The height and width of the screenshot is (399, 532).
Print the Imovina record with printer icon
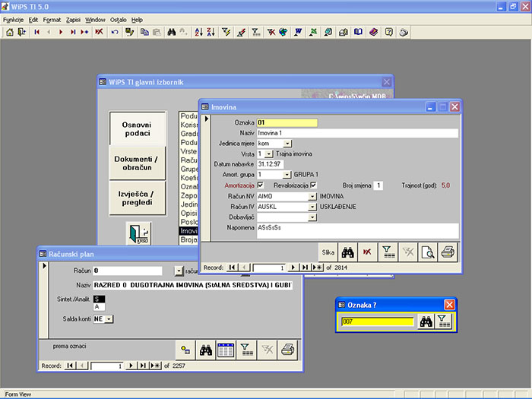tap(448, 252)
